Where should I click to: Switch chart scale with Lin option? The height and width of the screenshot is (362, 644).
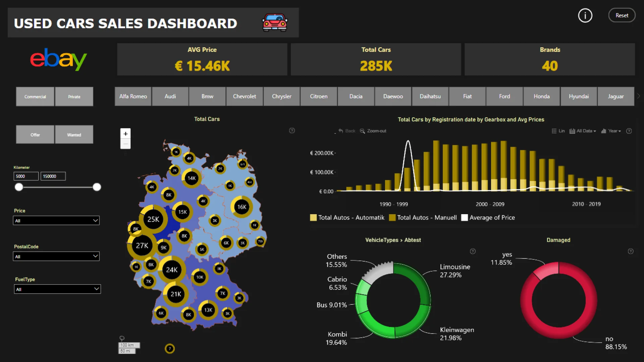pyautogui.click(x=558, y=131)
